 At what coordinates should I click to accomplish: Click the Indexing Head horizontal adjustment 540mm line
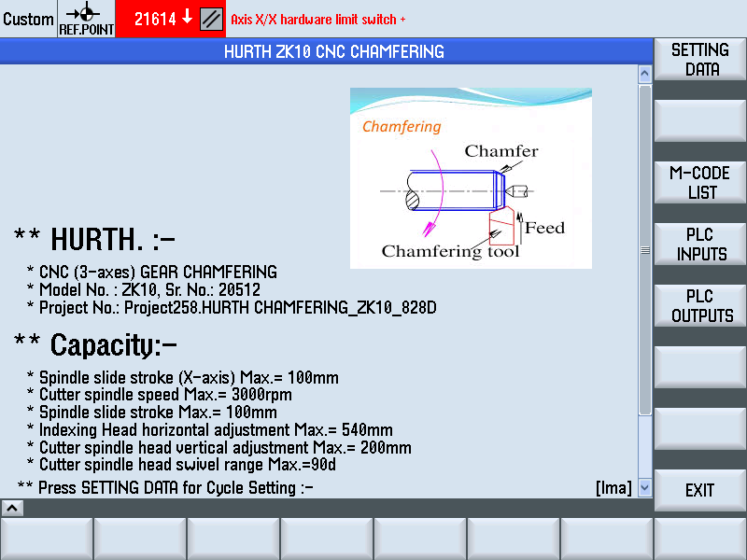point(210,429)
